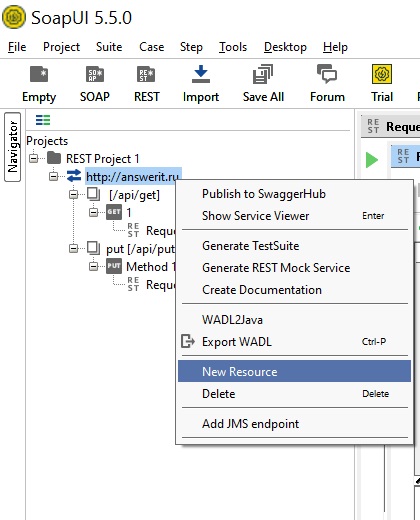
Task: Create an Empty project from the toolbar
Action: 39,74
